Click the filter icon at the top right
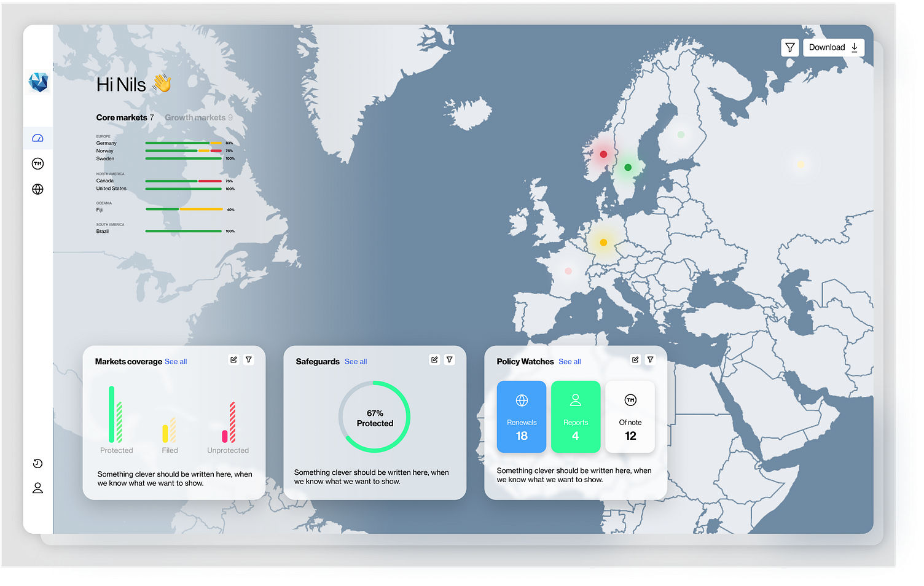924x586 pixels. pyautogui.click(x=789, y=47)
